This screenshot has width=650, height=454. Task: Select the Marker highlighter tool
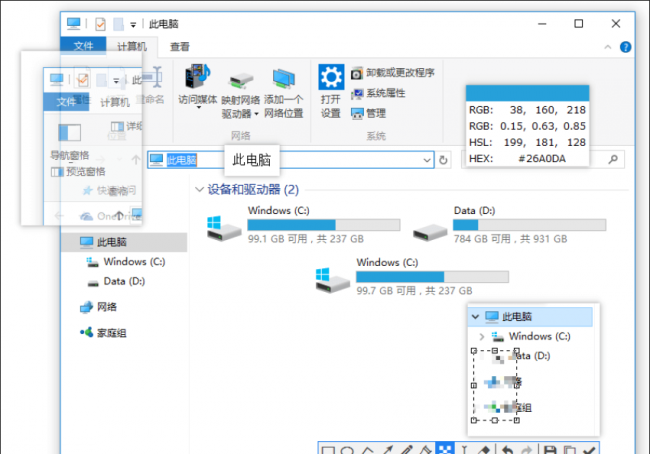[x=425, y=450]
